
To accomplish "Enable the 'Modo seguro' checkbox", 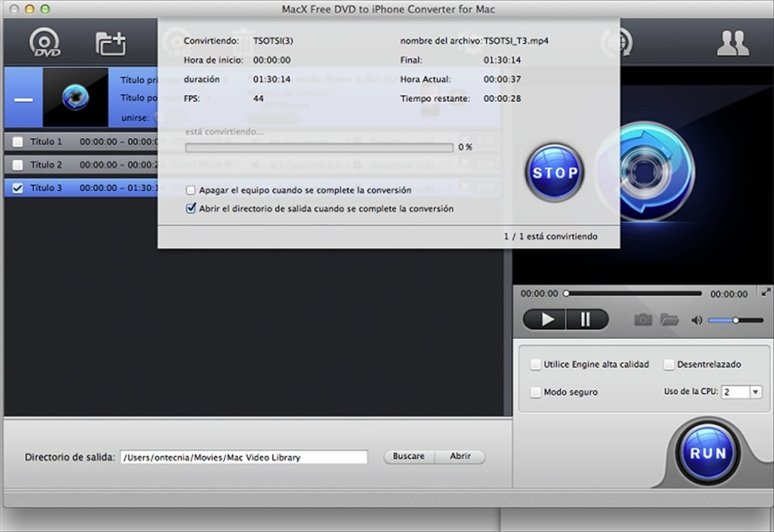I will pos(535,392).
